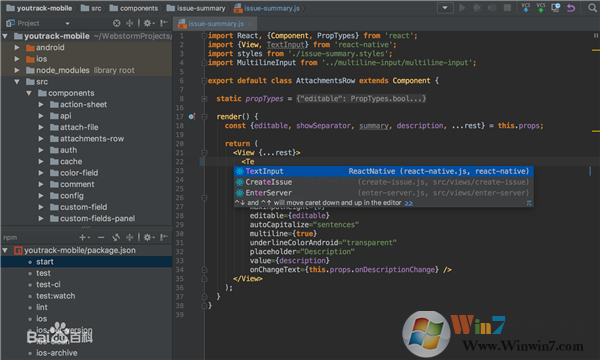Choose TextInput completion suggestion
This screenshot has height=360, width=600.
383,171
